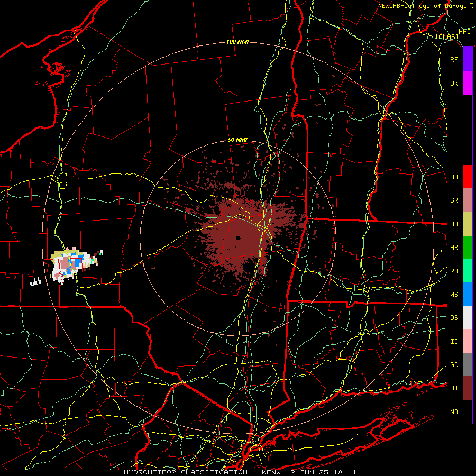Click the GR legend label text
The height and width of the screenshot is (476, 476).
454,200
